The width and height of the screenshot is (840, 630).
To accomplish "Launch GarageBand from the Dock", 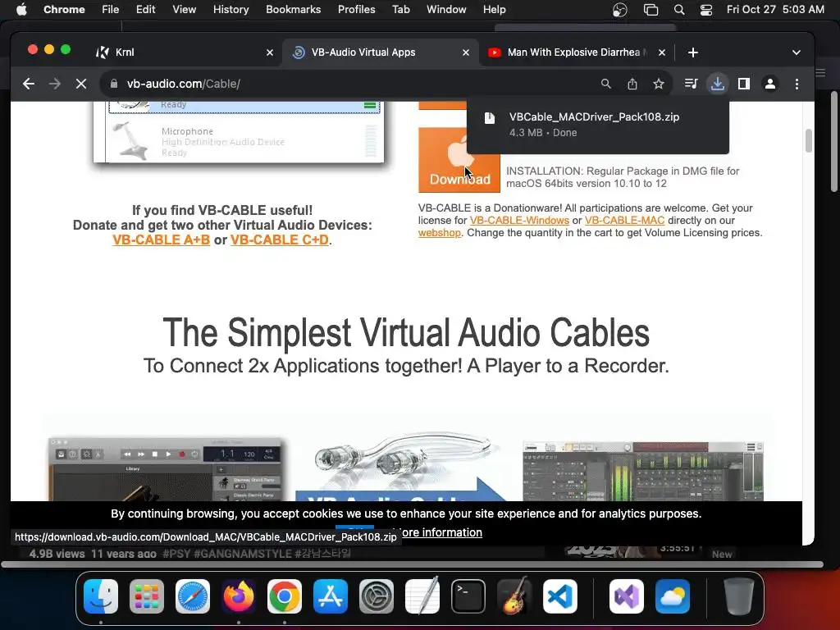I will [x=514, y=596].
